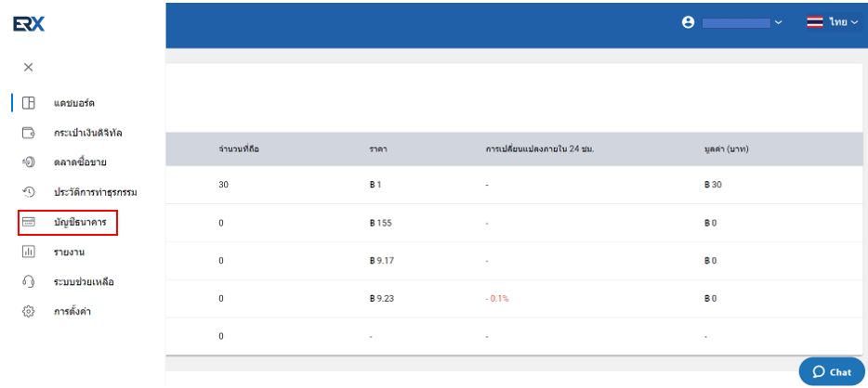Click the transaction history clock icon
This screenshot has width=868, height=388.
28,192
